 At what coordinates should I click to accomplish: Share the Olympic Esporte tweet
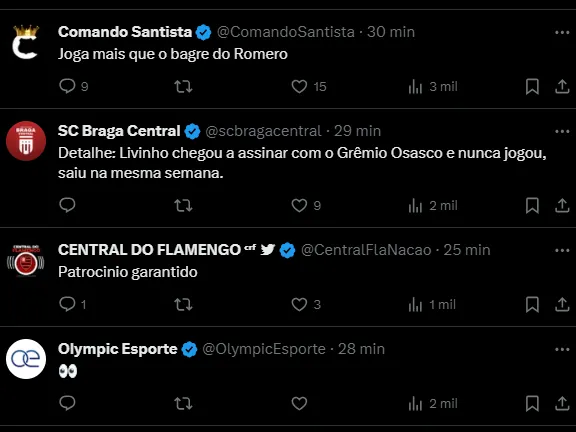562,403
